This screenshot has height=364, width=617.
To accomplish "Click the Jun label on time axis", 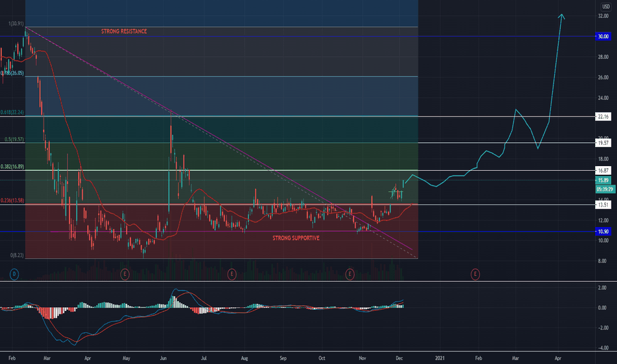I will (164, 358).
